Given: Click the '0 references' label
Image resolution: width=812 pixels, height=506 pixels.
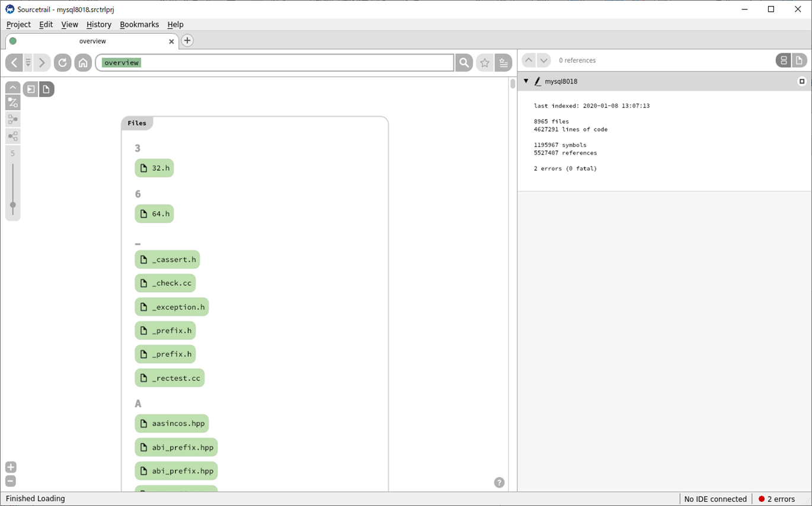Looking at the screenshot, I should [577, 60].
